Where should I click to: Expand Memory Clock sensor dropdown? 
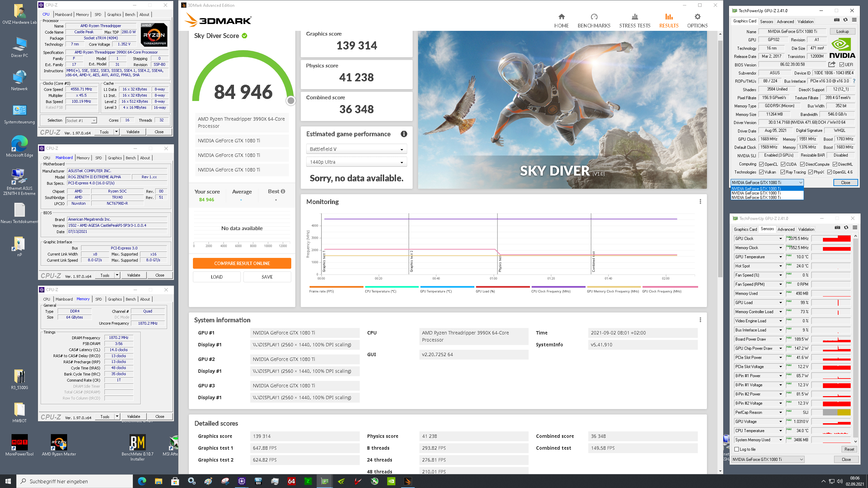click(781, 248)
